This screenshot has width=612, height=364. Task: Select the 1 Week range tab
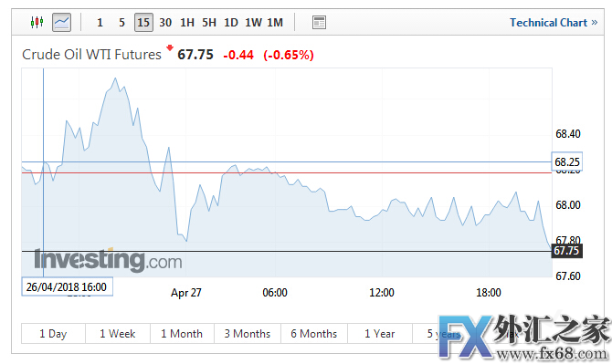point(118,334)
